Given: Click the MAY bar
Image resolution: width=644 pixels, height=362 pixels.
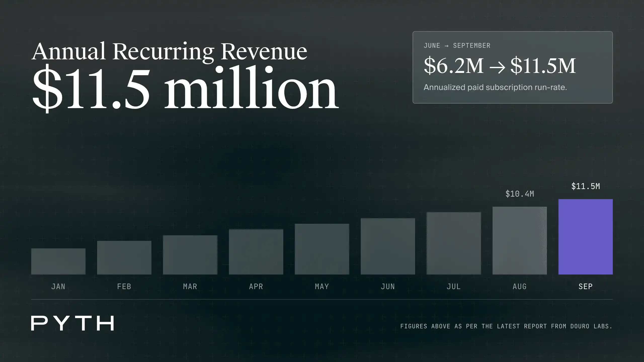Looking at the screenshot, I should [x=322, y=249].
